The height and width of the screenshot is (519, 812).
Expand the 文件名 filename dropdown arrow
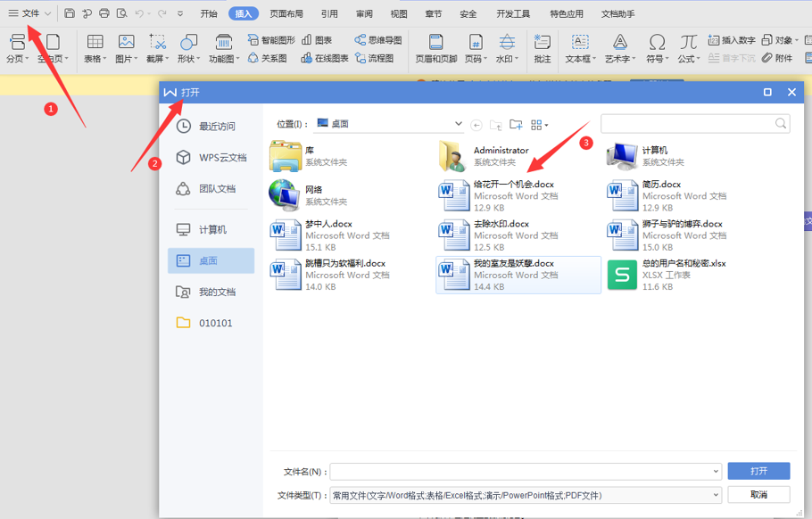(x=716, y=472)
